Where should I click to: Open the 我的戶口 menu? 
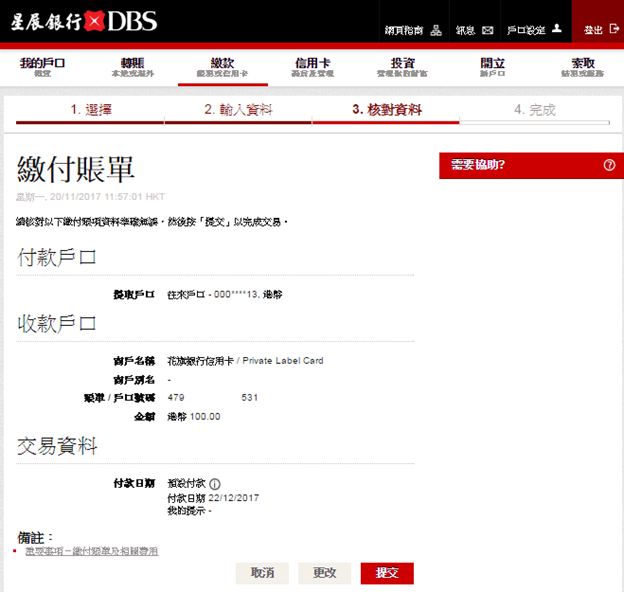(42, 67)
